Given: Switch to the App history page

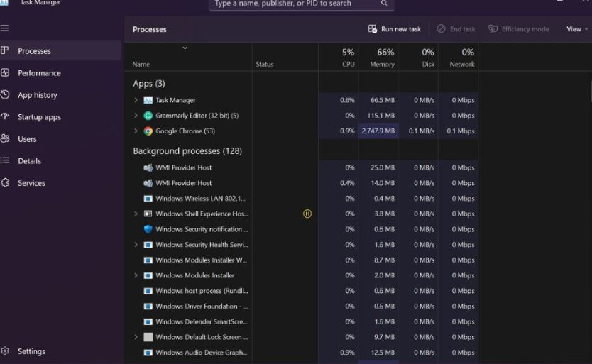Looking at the screenshot, I should (x=61, y=95).
